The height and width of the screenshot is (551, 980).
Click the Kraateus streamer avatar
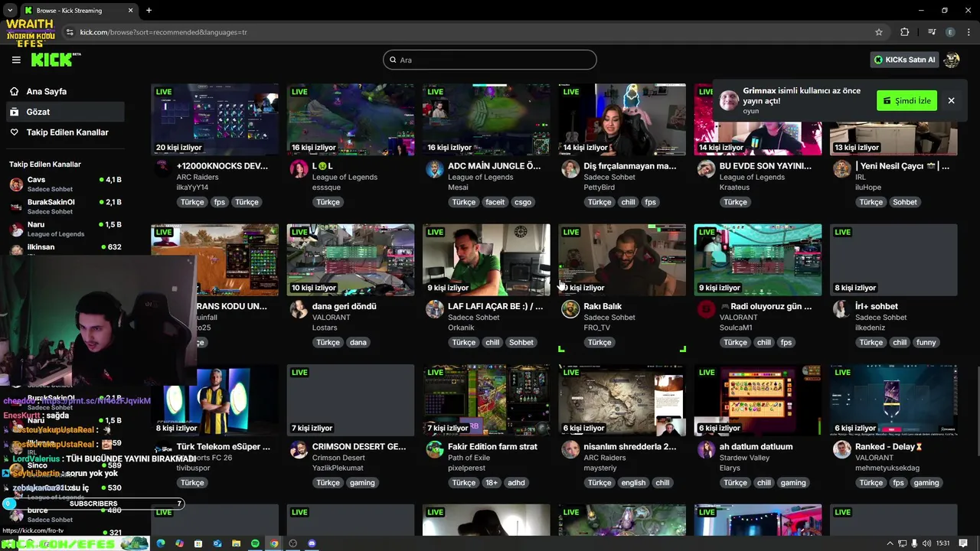coord(706,169)
